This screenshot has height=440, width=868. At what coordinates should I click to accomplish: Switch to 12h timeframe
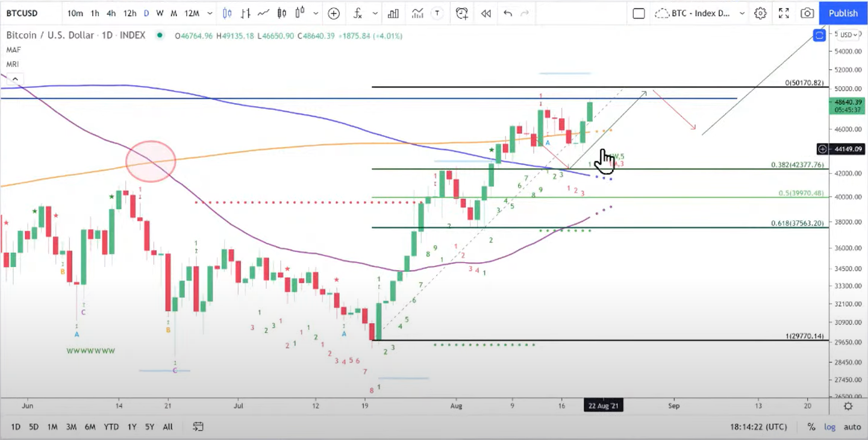(130, 13)
